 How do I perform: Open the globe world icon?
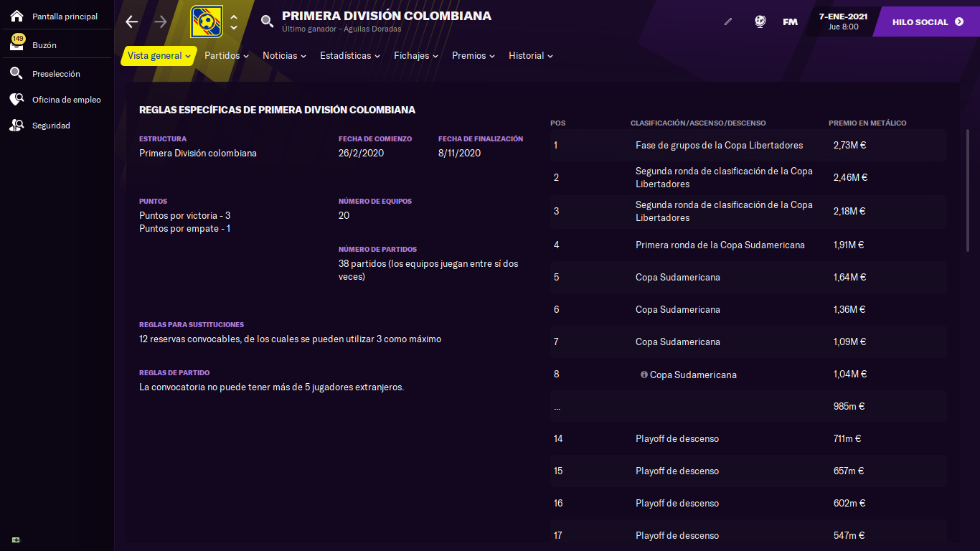(x=760, y=22)
